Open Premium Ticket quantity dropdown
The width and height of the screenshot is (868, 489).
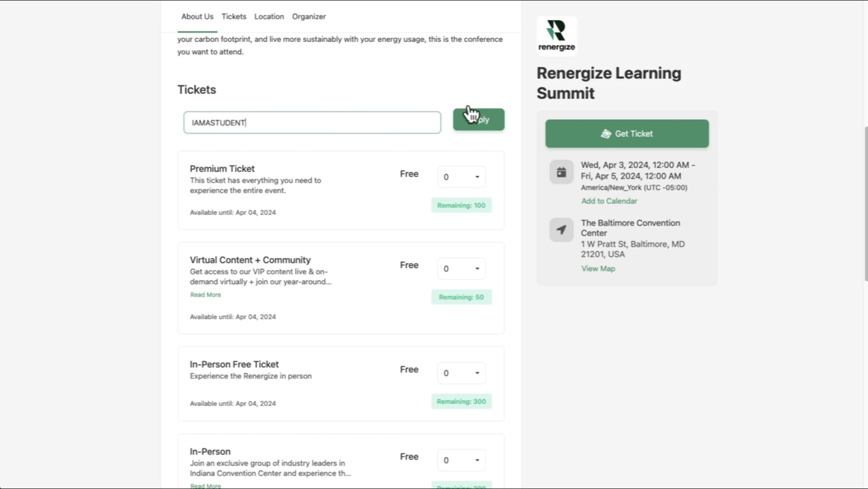[461, 177]
